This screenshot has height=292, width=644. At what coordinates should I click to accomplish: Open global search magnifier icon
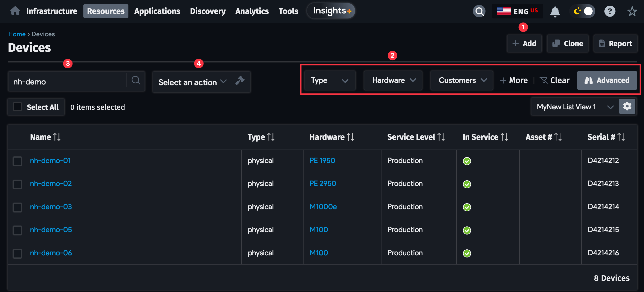click(x=479, y=11)
